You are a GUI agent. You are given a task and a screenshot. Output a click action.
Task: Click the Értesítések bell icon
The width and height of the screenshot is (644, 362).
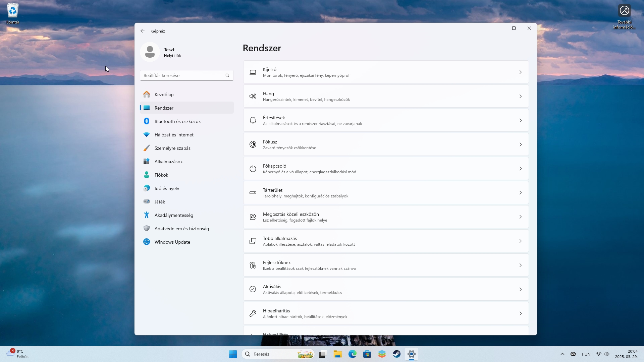point(253,121)
